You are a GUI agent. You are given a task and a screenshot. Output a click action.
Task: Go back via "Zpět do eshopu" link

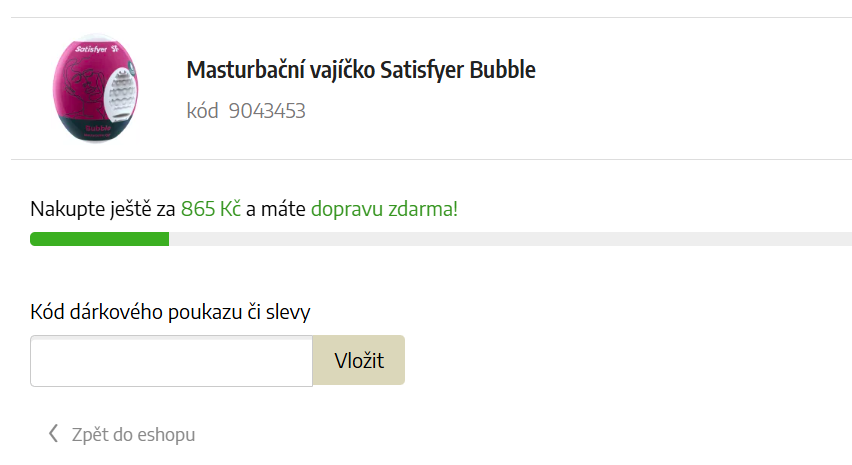point(133,434)
